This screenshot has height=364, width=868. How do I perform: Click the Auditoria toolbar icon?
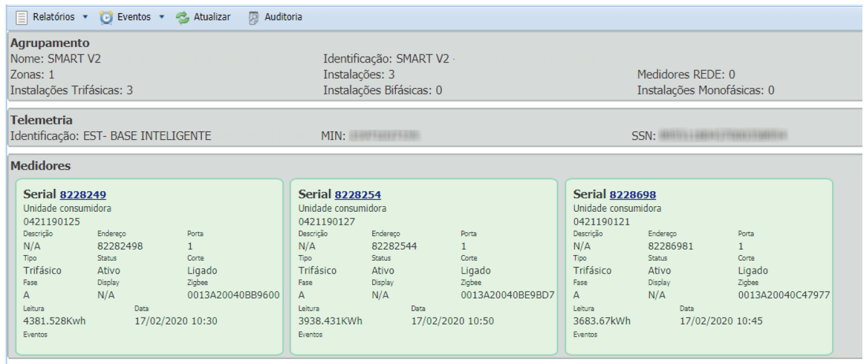pos(253,17)
